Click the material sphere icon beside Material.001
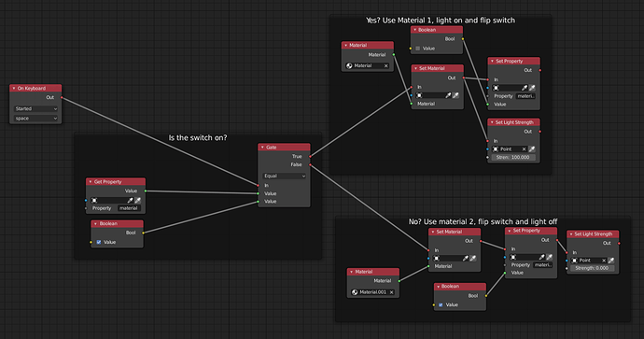This screenshot has width=644, height=339. coord(355,292)
